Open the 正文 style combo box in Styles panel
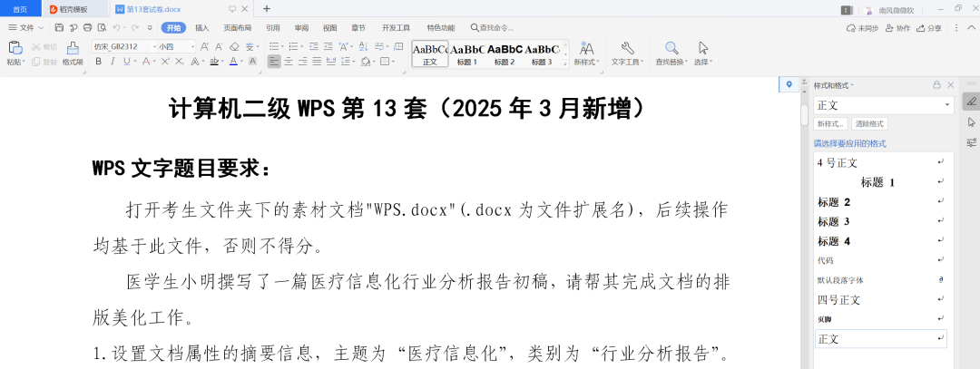This screenshot has width=980, height=369. click(x=884, y=104)
